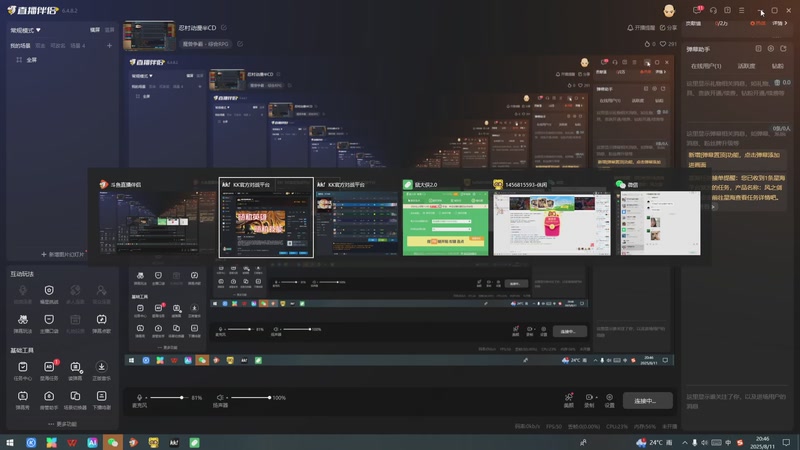Click the user avatar in title bar
The height and width of the screenshot is (450, 800).
point(669,10)
